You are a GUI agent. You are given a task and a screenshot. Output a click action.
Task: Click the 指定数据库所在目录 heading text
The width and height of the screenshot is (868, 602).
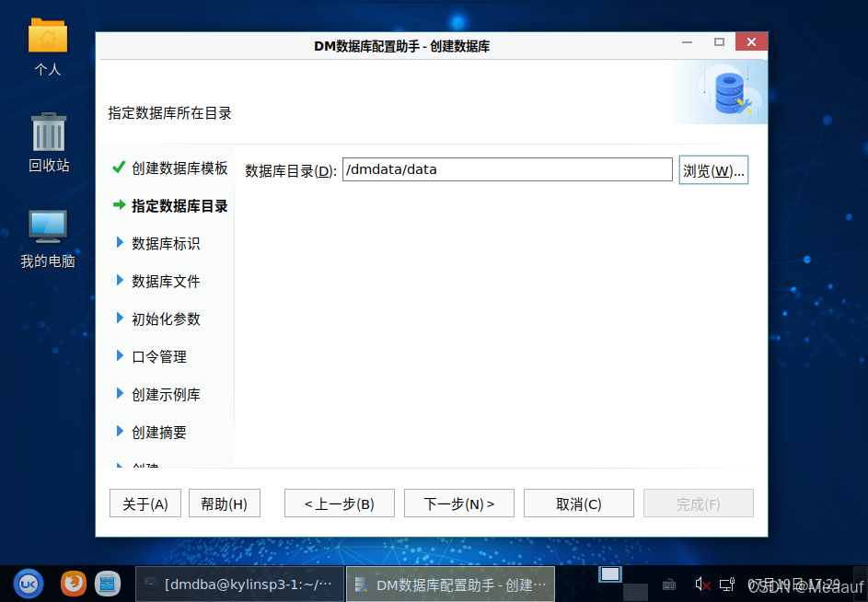(169, 113)
